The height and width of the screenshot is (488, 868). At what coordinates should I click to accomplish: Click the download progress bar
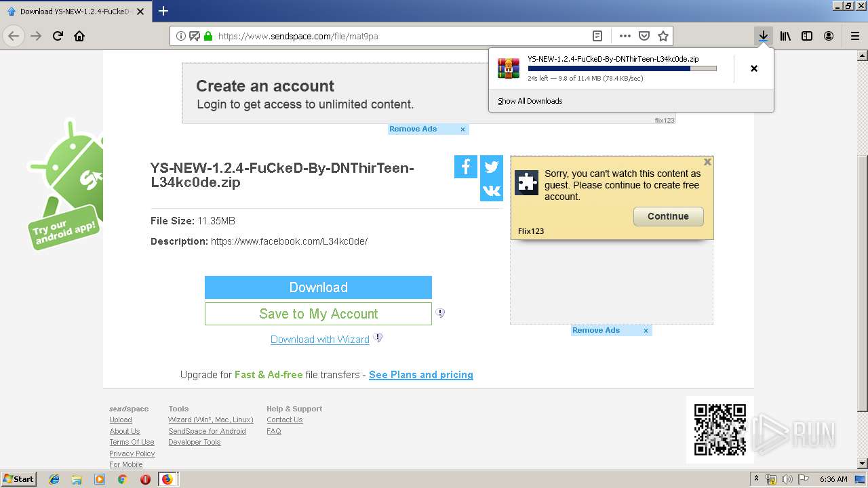622,68
